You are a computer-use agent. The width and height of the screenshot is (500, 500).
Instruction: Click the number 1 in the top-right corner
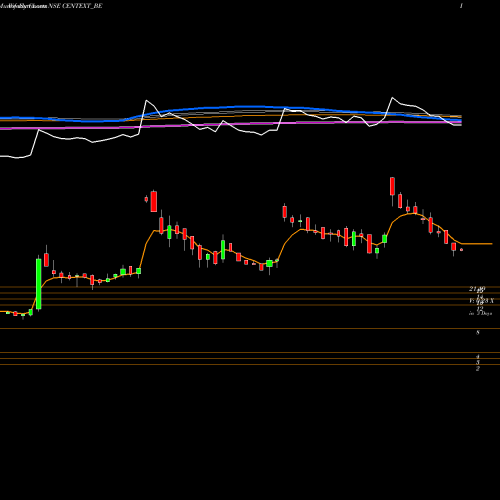461,6
